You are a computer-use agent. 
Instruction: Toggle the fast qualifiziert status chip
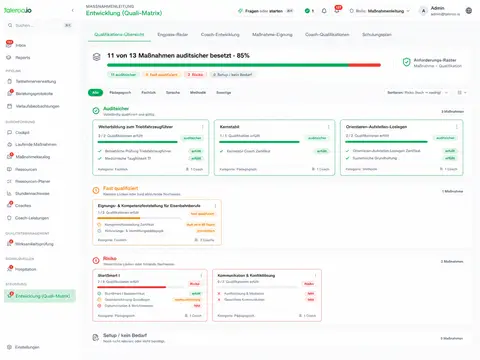[x=161, y=75]
